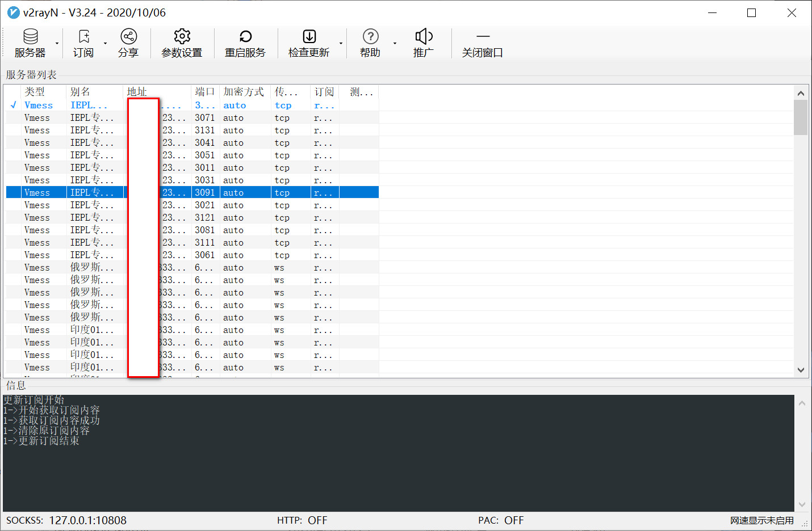Click the HTTP: OFF status text
Viewport: 812px width, 531px height.
coord(302,520)
